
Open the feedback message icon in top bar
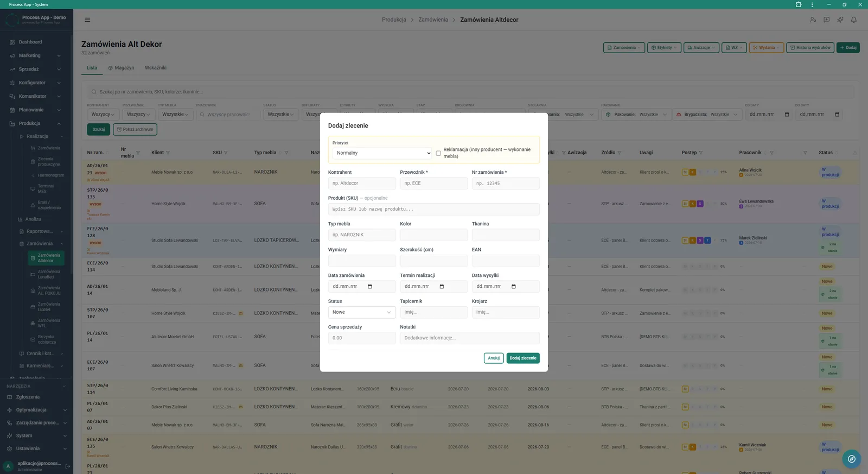click(826, 20)
